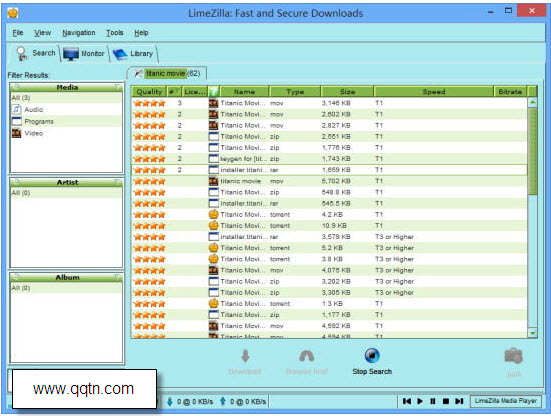This screenshot has height=416, width=551.
Task: Sort results by Speed column
Action: [434, 92]
